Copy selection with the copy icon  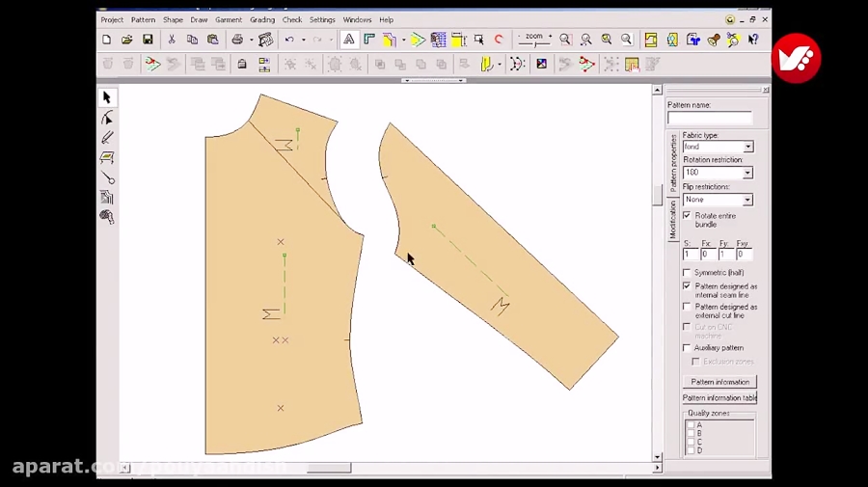pos(192,40)
